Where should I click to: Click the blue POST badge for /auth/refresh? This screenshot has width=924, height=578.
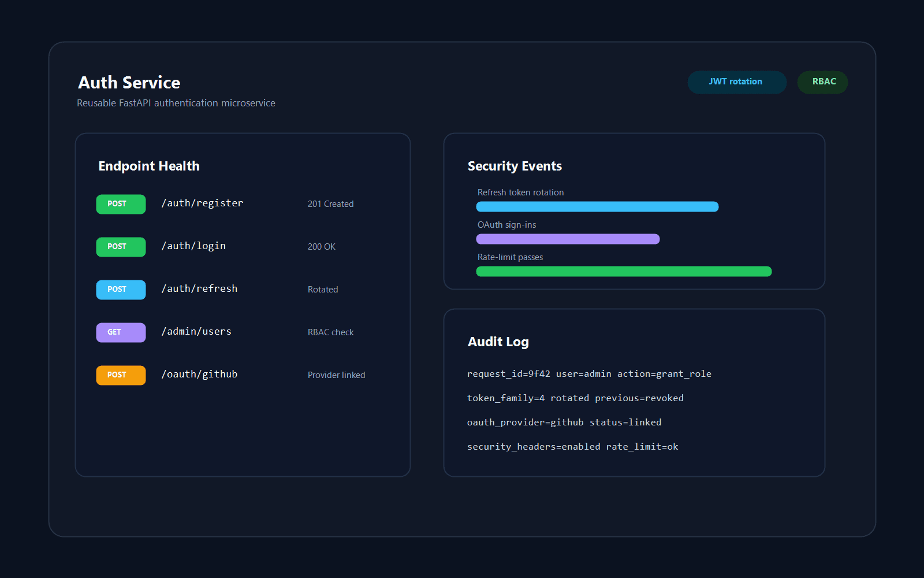click(121, 290)
